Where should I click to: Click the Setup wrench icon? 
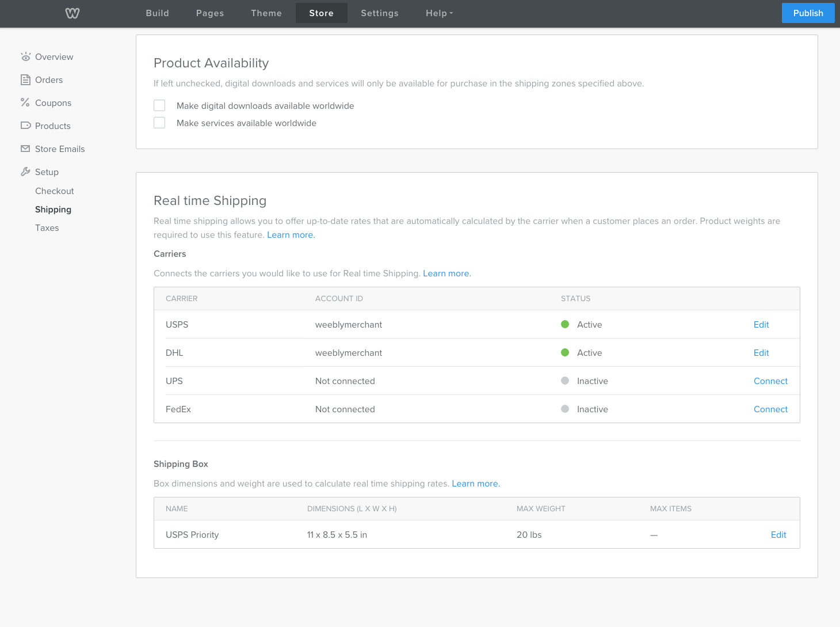pyautogui.click(x=25, y=172)
